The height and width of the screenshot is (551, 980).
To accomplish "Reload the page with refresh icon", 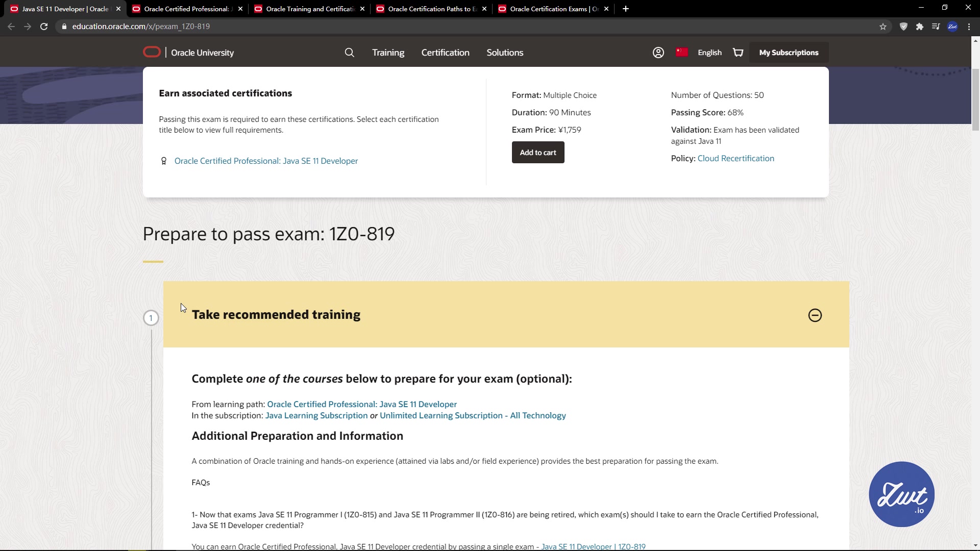I will [x=44, y=27].
